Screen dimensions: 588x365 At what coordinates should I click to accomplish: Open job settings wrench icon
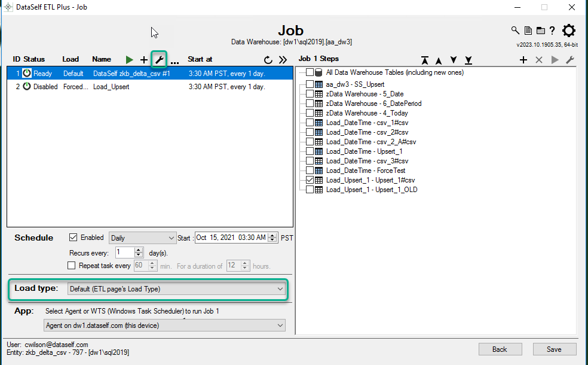pos(159,59)
